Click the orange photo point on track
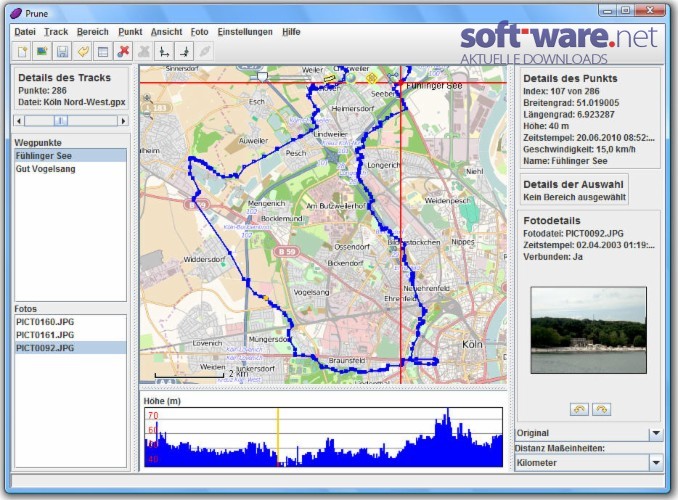 tap(266, 298)
